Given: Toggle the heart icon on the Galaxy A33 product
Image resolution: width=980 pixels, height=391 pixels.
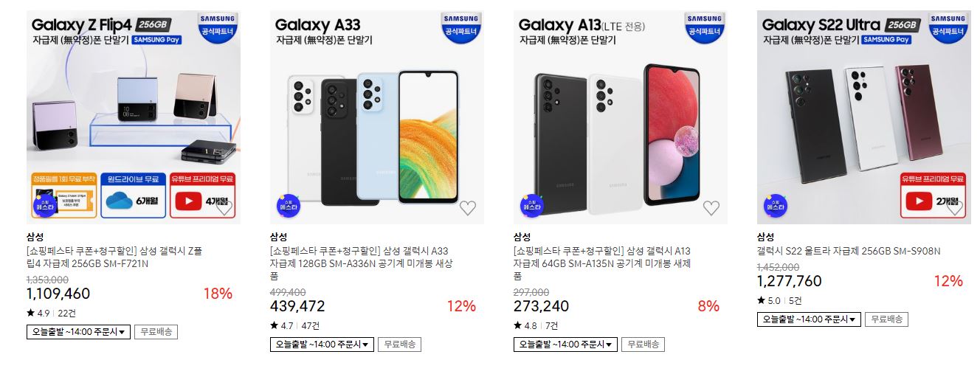Looking at the screenshot, I should click(468, 208).
